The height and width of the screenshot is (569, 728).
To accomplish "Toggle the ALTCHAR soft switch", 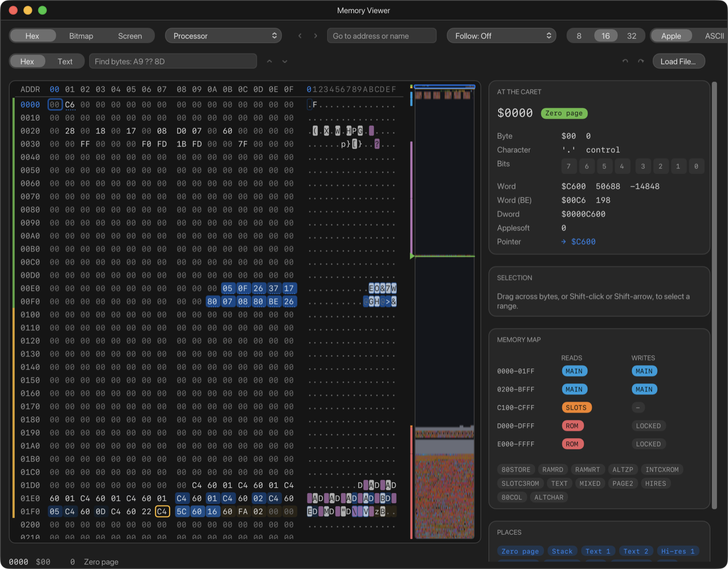I will point(549,497).
